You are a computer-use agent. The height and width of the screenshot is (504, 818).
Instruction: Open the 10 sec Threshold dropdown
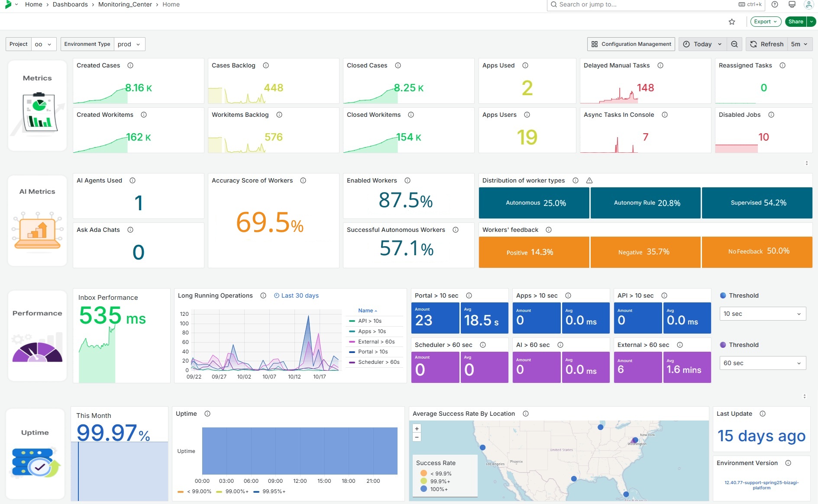point(762,314)
